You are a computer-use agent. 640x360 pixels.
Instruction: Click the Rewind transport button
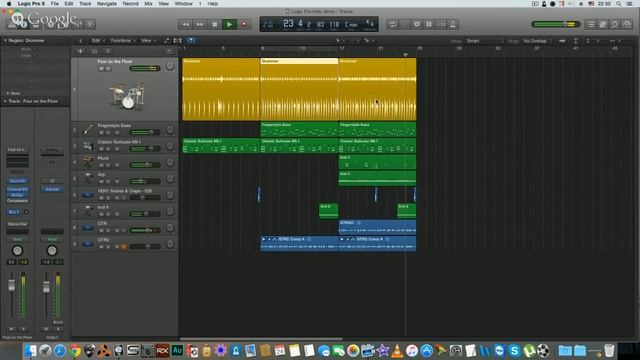186,24
